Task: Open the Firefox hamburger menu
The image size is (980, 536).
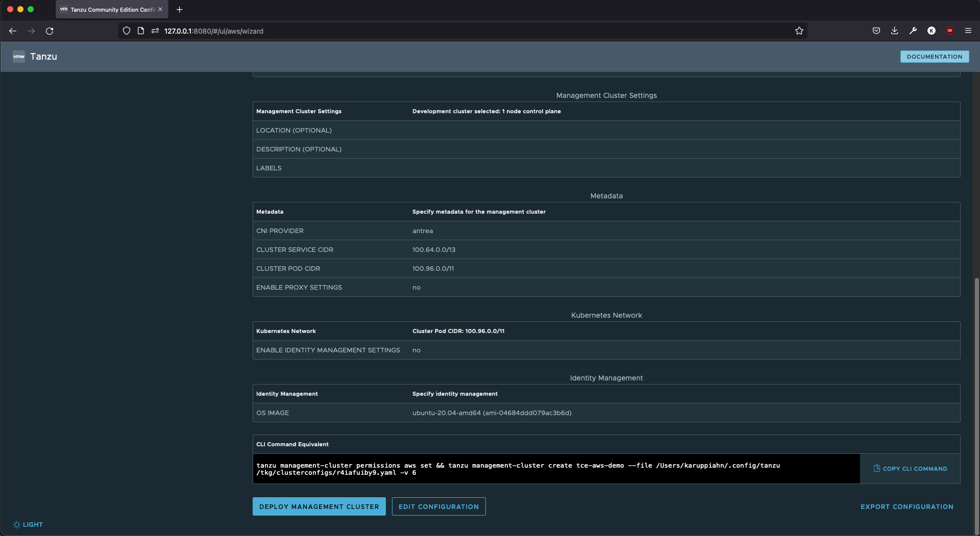Action: click(968, 31)
